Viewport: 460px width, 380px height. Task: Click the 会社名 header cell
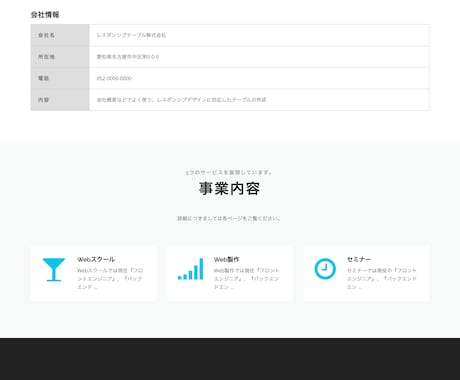tap(60, 35)
